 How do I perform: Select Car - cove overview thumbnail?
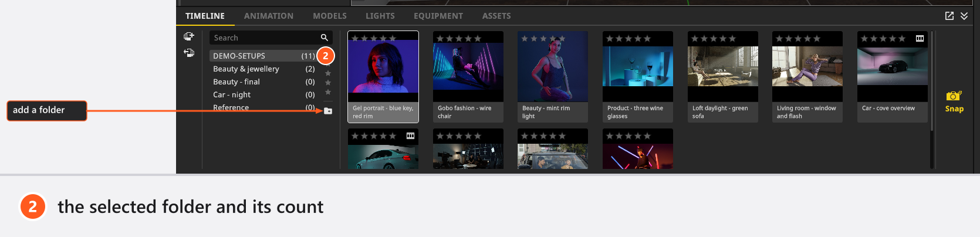893,77
